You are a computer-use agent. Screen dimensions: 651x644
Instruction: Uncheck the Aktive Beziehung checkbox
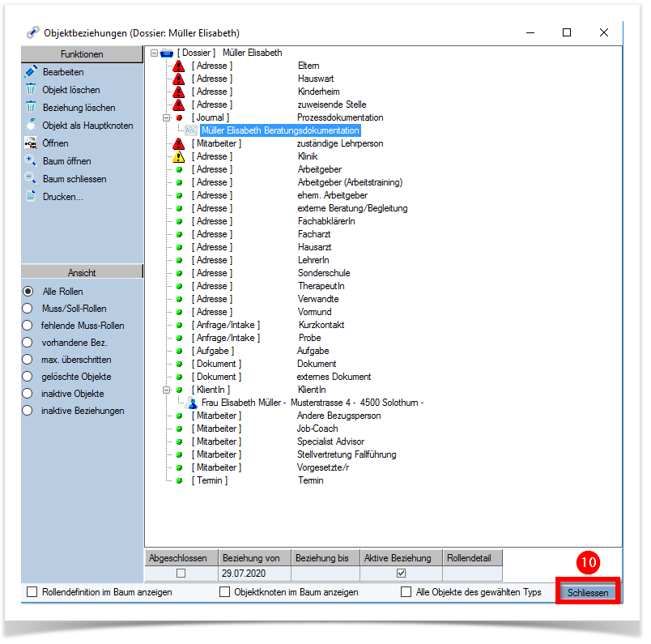tap(401, 574)
